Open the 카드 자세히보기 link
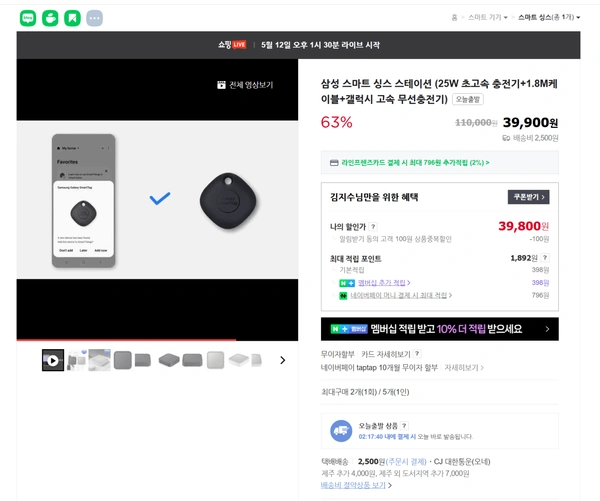600x501 pixels. (x=386, y=354)
